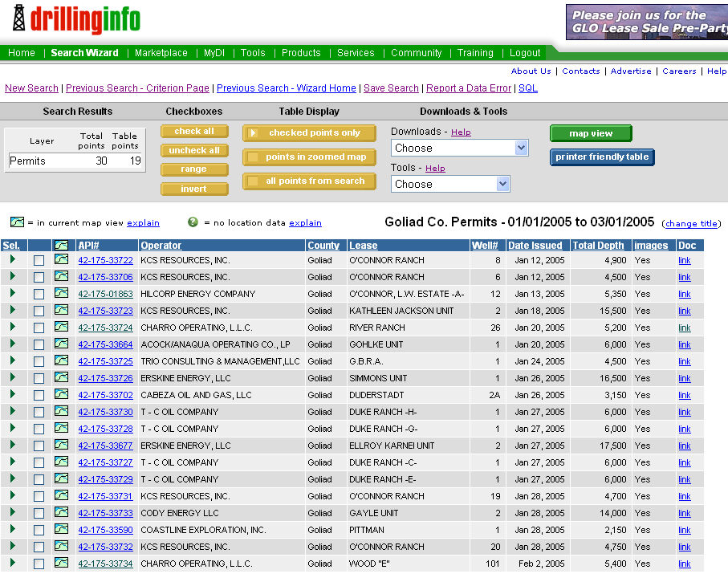The height and width of the screenshot is (578, 728).
Task: Click the map view legend icon
Action: tap(17, 222)
